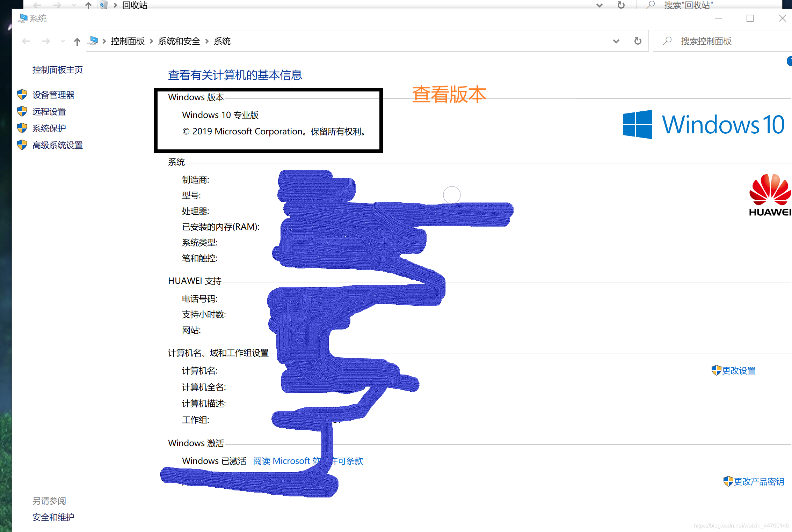Go up one level with the Up arrow
Image resolution: width=792 pixels, height=532 pixels.
click(x=77, y=42)
